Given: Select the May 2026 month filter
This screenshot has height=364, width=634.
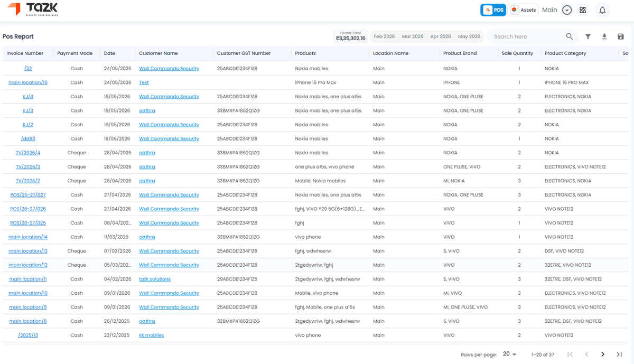Looking at the screenshot, I should (x=469, y=36).
